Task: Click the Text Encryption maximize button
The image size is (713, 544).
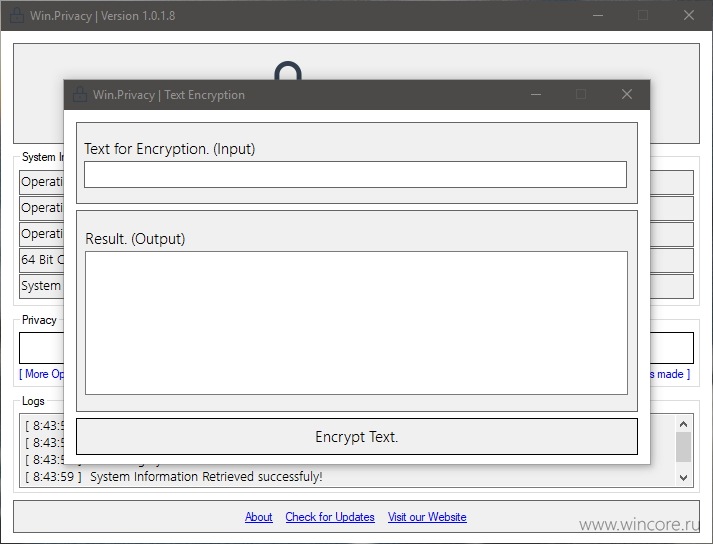Action: click(581, 94)
